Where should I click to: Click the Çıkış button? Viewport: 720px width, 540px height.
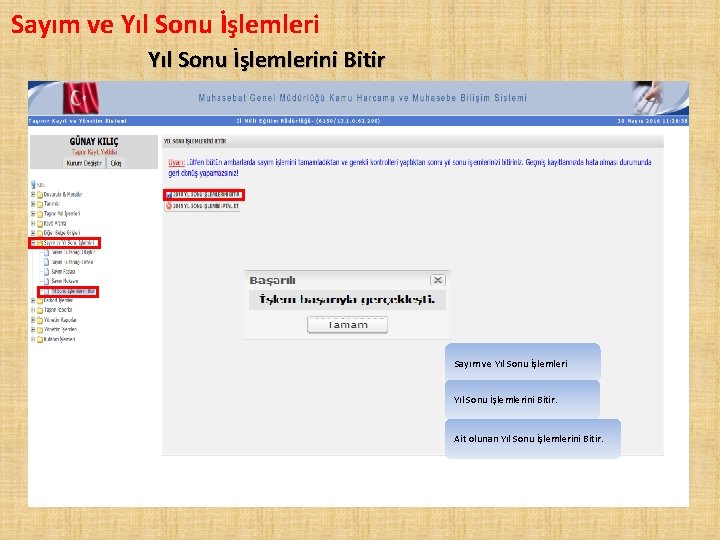116,163
